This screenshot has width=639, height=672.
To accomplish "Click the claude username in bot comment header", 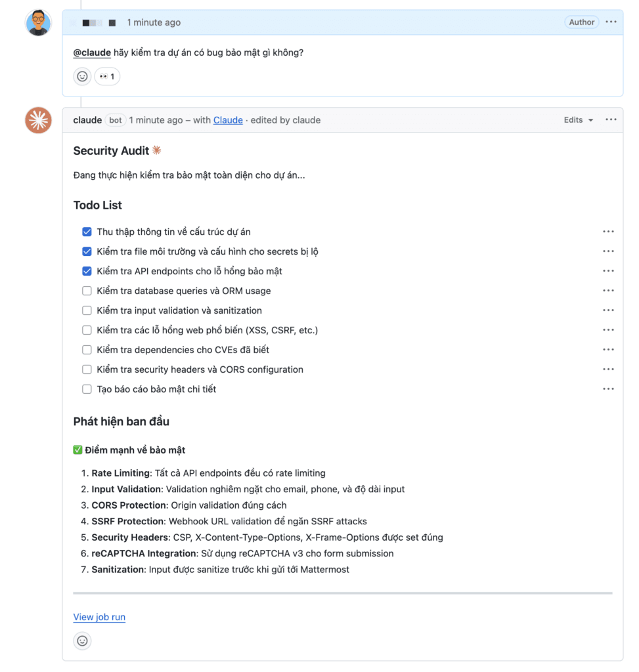I will (87, 120).
